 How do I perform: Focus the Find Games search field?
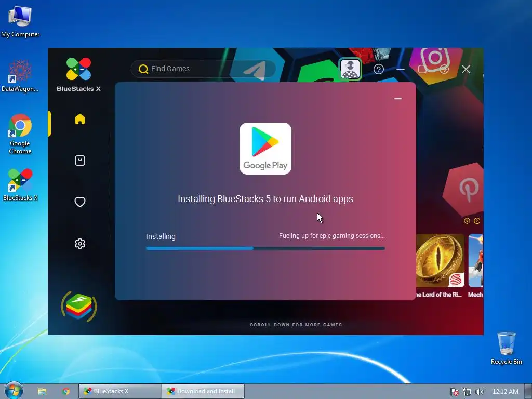coord(203,69)
